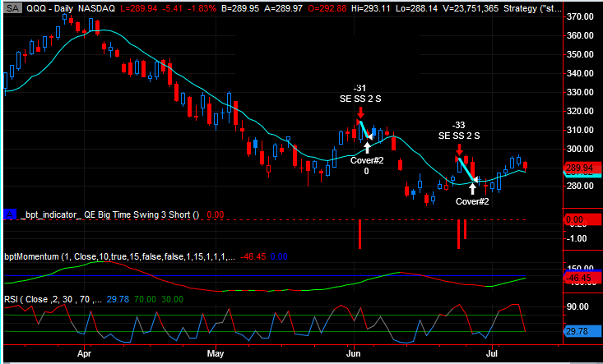Viewport: 603px width, 364px height.
Task: Click the percent change '-1.83%'
Action: (200, 8)
